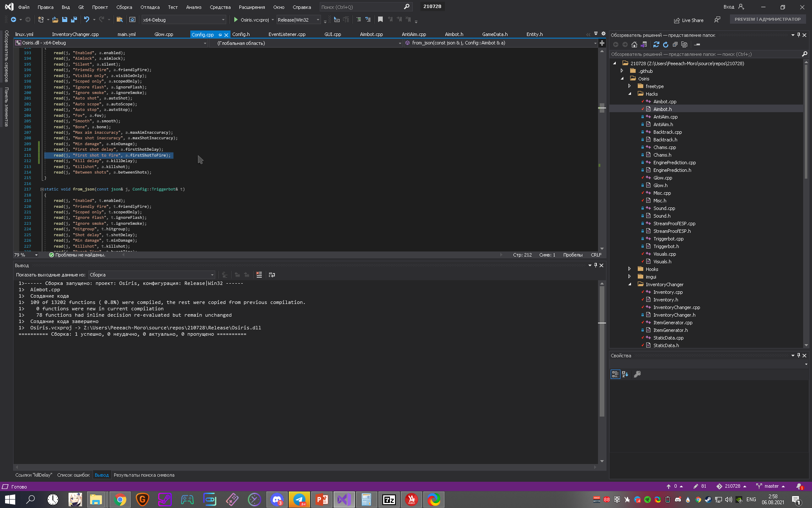Image resolution: width=812 pixels, height=508 pixels.
Task: Click the Undo icon in the toolbar
Action: click(x=86, y=19)
